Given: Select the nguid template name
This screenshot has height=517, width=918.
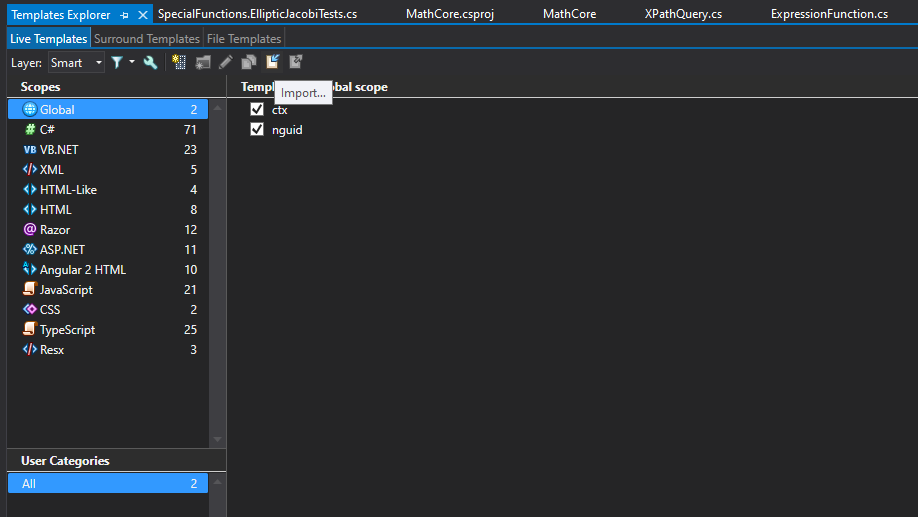Looking at the screenshot, I should 287,130.
